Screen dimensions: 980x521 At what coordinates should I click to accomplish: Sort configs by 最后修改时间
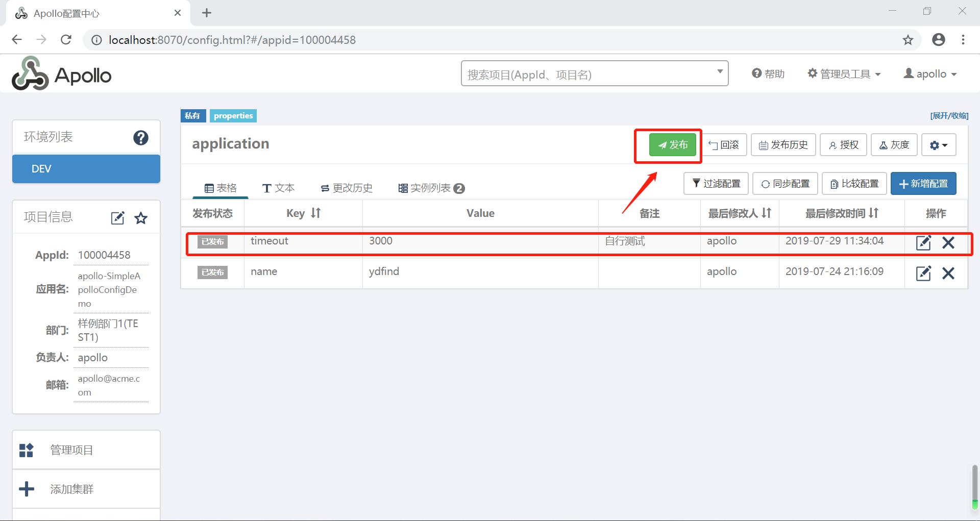click(841, 213)
